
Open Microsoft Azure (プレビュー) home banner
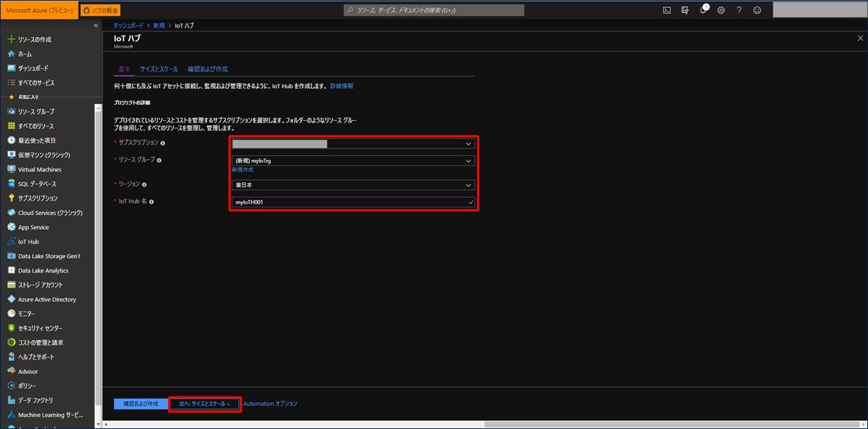39,10
